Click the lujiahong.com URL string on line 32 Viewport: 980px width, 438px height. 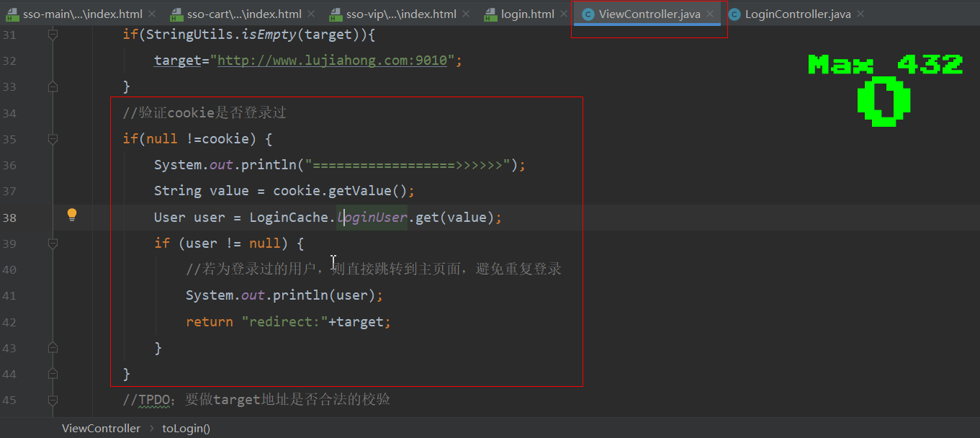[332, 61]
